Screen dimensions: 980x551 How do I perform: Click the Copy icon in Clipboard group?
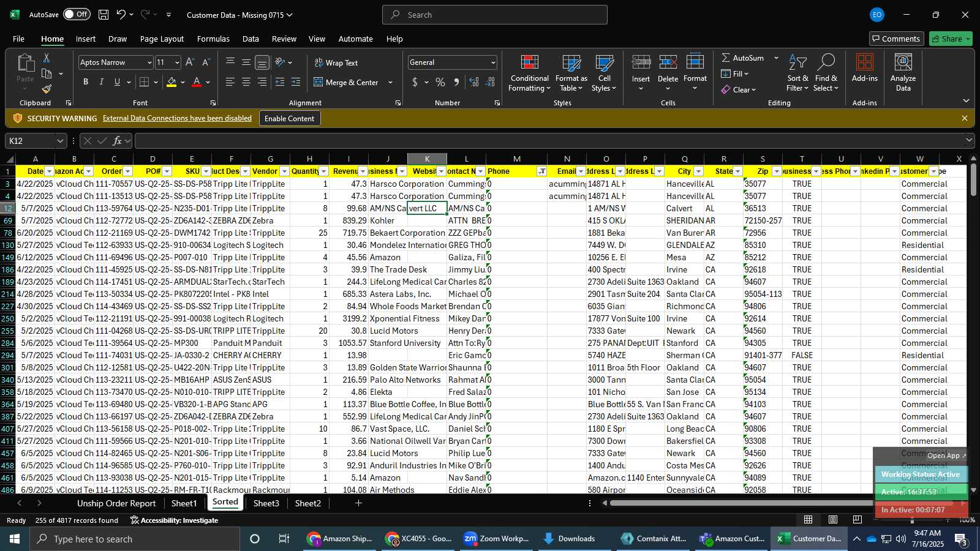pyautogui.click(x=47, y=74)
